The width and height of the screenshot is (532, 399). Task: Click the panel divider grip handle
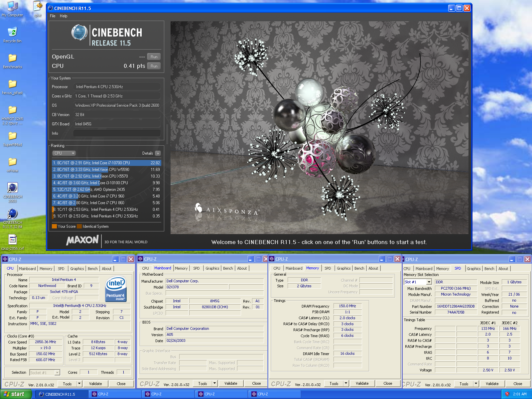[x=167, y=134]
